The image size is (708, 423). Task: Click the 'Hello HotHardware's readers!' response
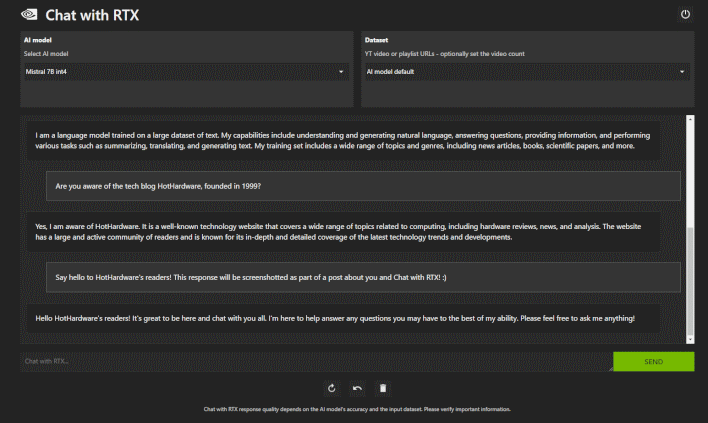[343, 319]
